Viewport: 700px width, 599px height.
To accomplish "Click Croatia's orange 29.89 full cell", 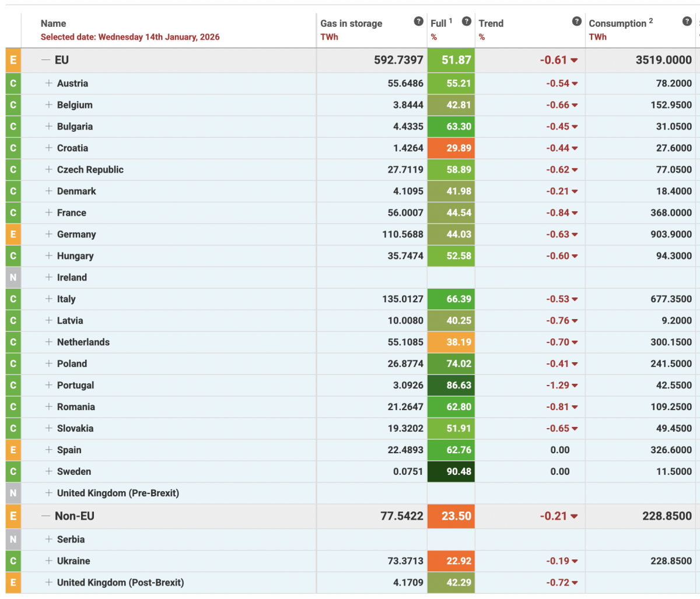I will 451,148.
